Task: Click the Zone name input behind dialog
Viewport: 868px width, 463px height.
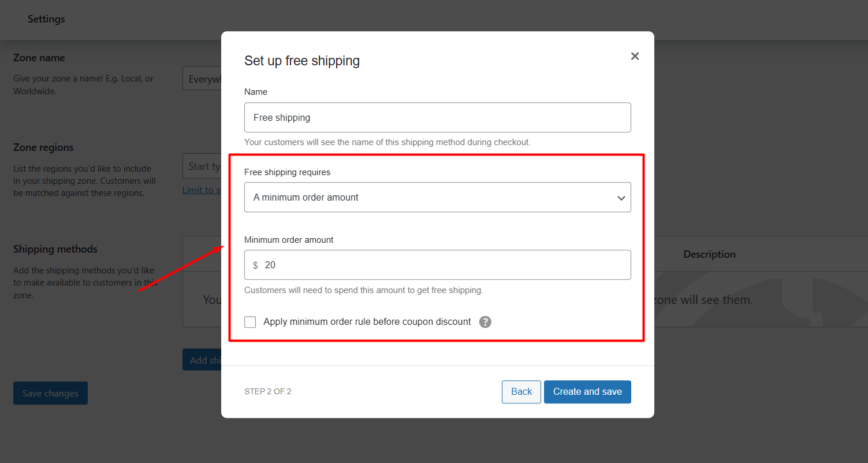Action: coord(202,79)
